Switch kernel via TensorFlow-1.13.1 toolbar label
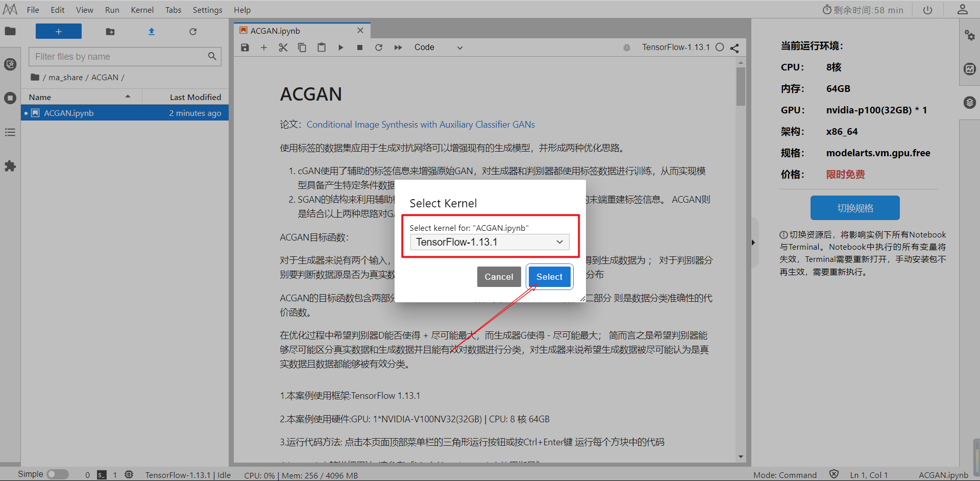 tap(676, 47)
